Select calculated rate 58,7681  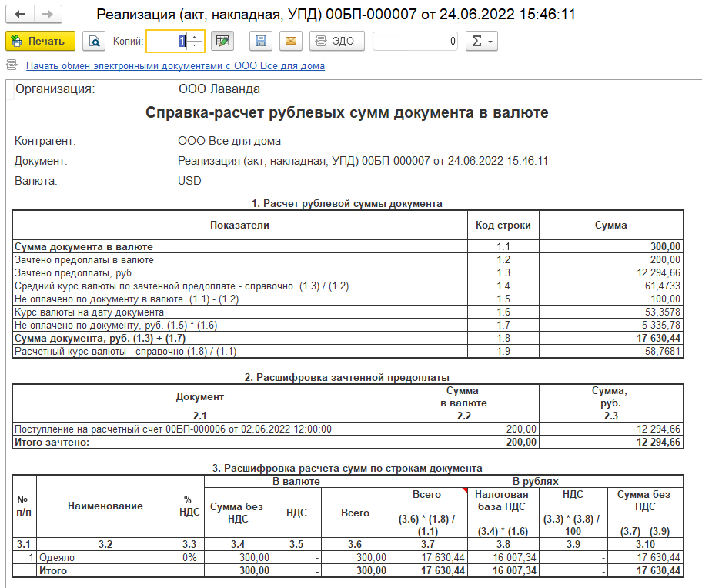pyautogui.click(x=663, y=351)
